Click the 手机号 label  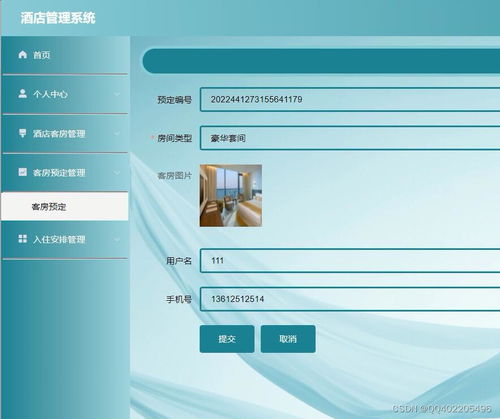[x=179, y=299]
